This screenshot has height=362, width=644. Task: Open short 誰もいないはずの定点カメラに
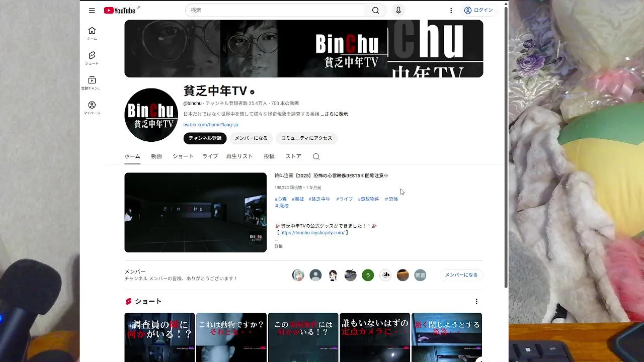point(375,337)
